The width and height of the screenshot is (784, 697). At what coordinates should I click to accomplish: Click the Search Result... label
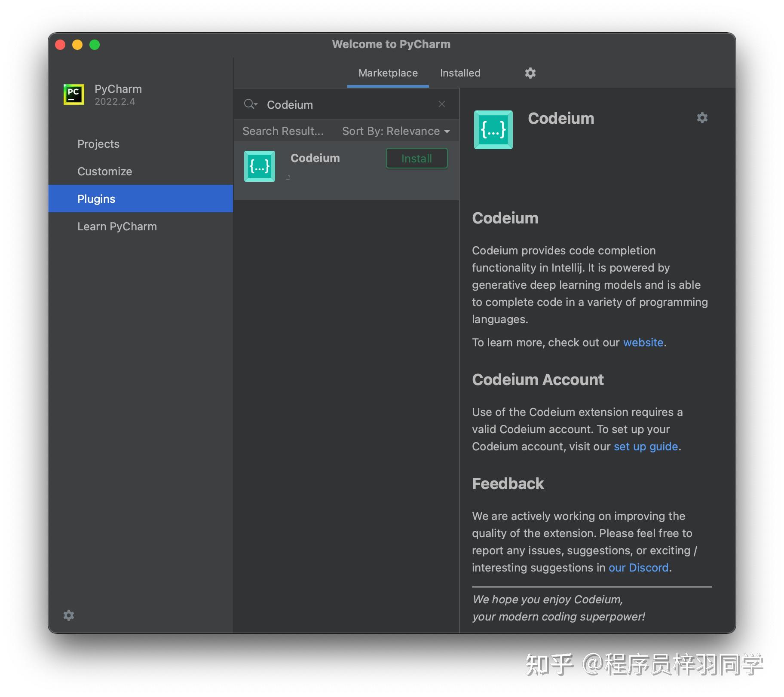tap(283, 131)
